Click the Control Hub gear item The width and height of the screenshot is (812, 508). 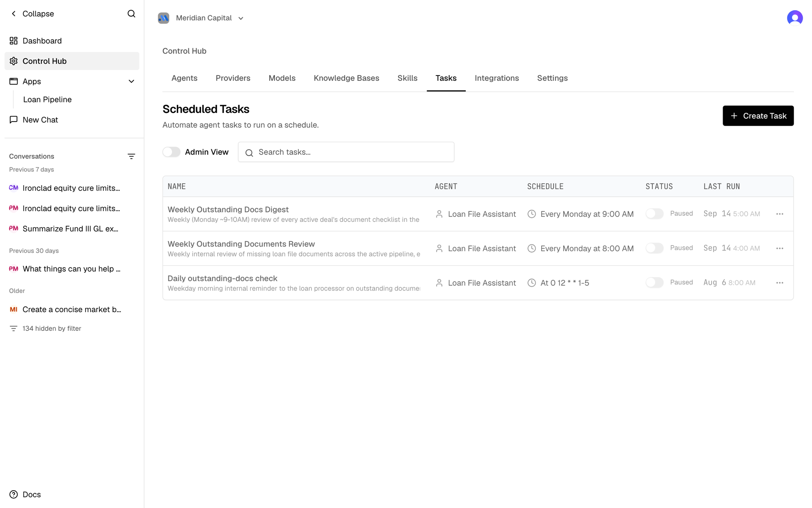click(72, 61)
